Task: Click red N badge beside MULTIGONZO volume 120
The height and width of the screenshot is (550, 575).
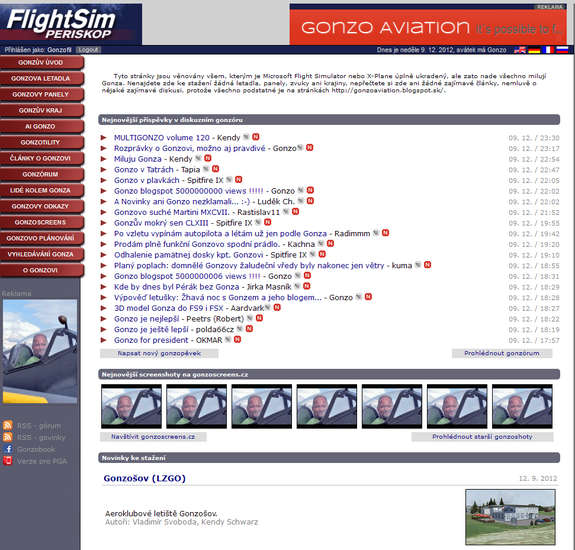Action: (256, 137)
